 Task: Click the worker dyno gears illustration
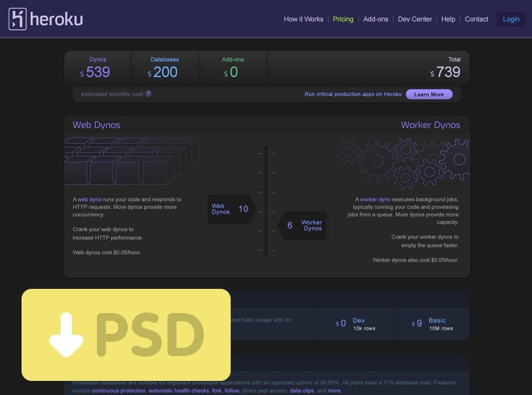pyautogui.click(x=403, y=163)
